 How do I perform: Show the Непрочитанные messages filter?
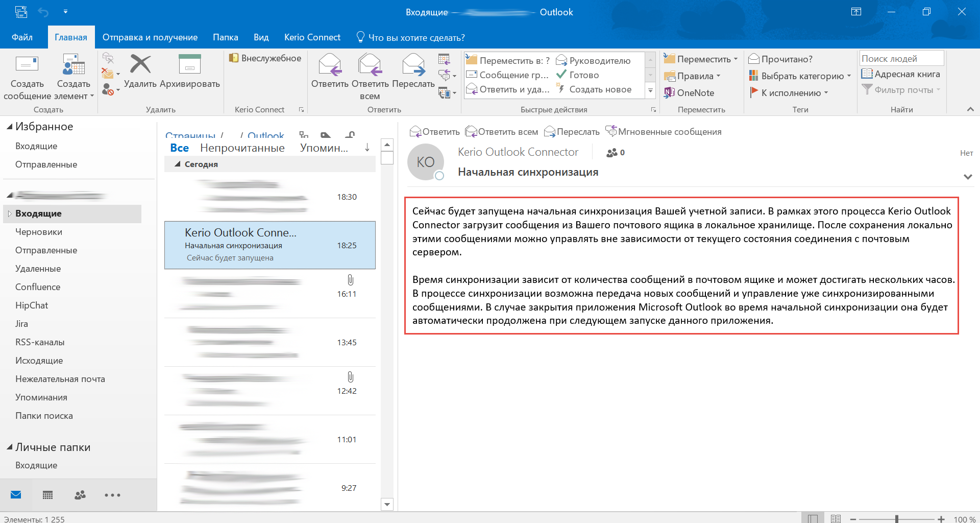242,148
